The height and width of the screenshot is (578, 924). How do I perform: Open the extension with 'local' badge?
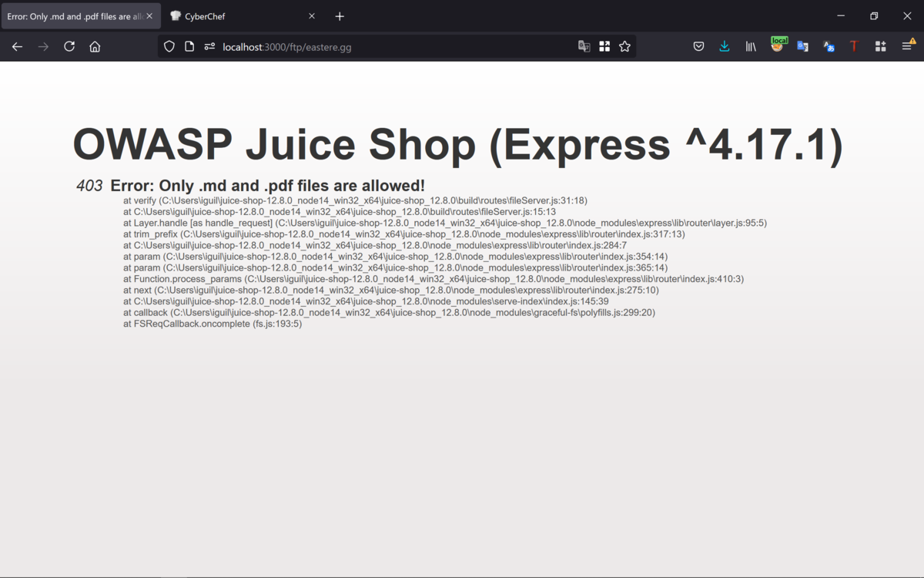(778, 45)
